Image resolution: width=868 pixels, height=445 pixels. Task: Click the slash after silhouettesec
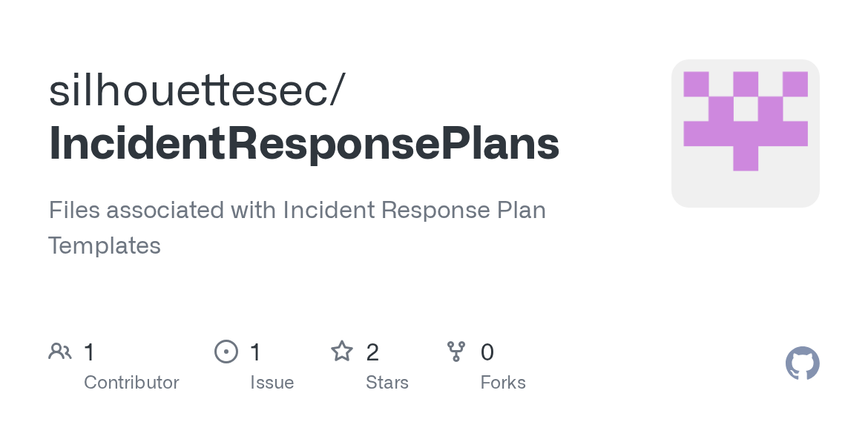click(339, 90)
